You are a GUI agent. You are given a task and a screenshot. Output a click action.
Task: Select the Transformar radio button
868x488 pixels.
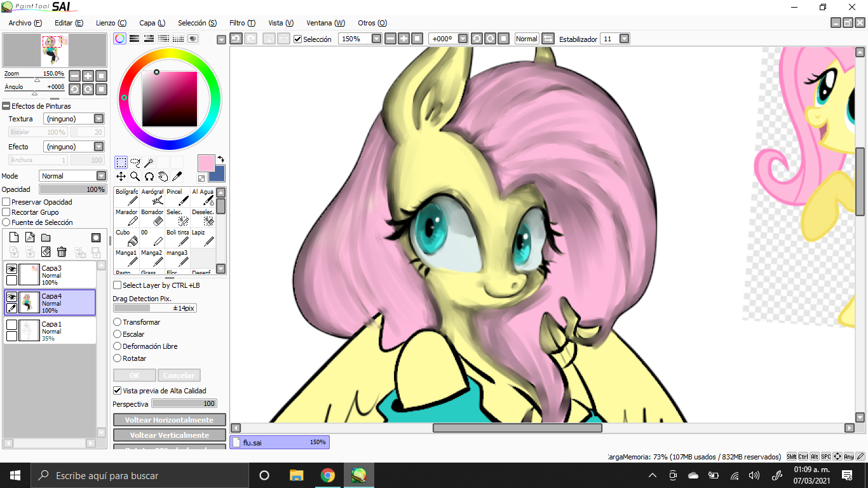point(117,322)
